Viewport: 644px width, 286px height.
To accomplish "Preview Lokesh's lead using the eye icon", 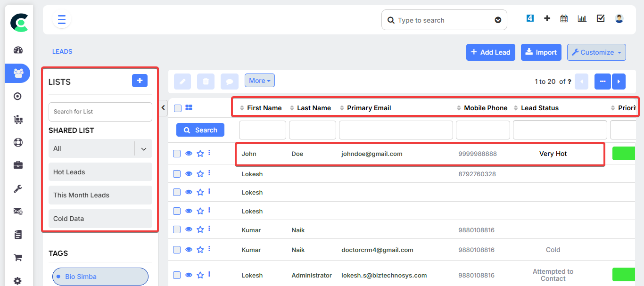I will coord(188,173).
